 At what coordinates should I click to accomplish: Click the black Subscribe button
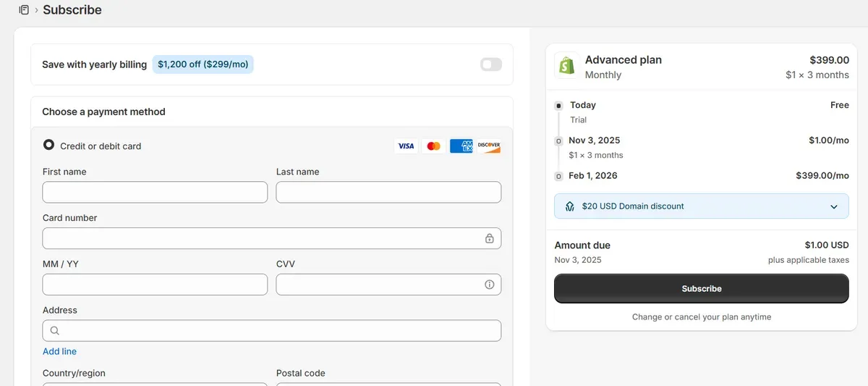click(701, 288)
